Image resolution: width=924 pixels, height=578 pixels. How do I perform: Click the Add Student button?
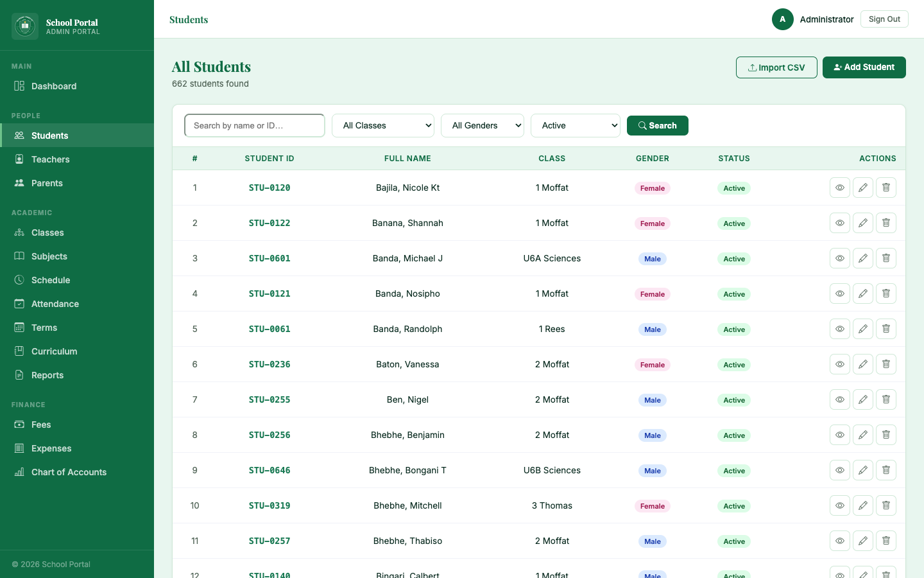tap(864, 67)
